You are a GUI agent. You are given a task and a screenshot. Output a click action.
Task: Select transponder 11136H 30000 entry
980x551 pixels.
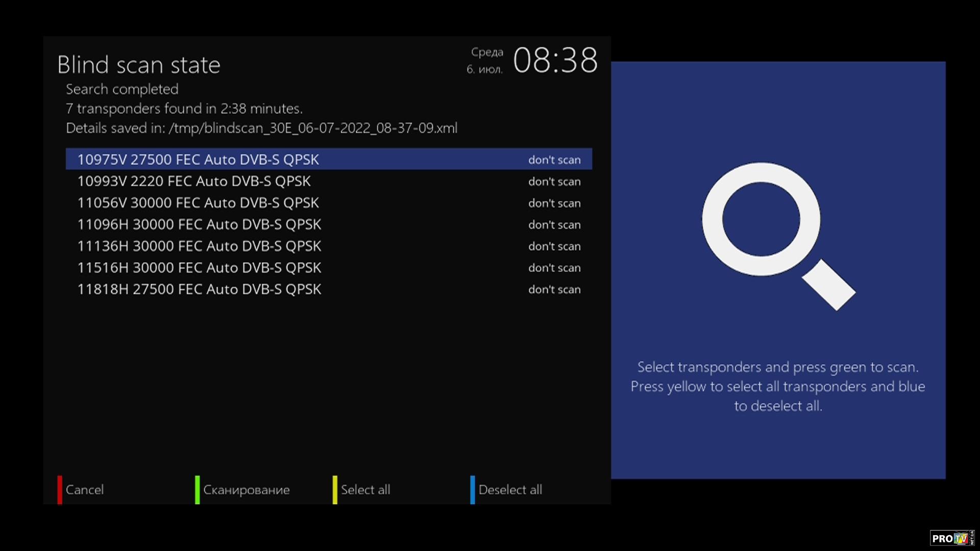329,246
